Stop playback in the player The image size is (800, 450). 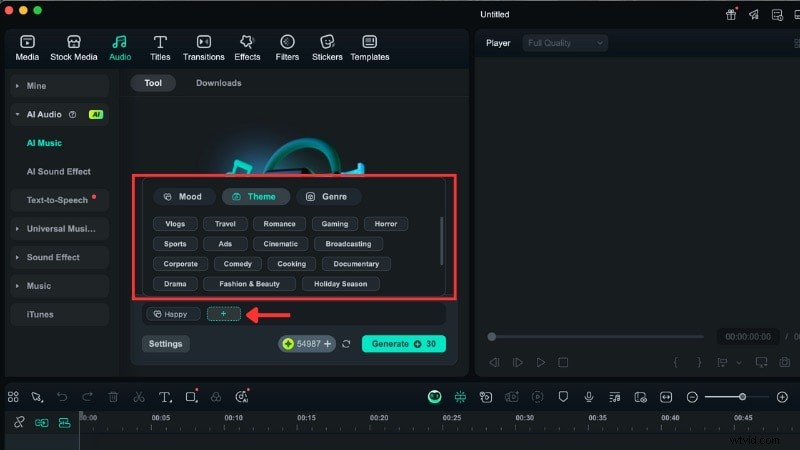(x=563, y=362)
